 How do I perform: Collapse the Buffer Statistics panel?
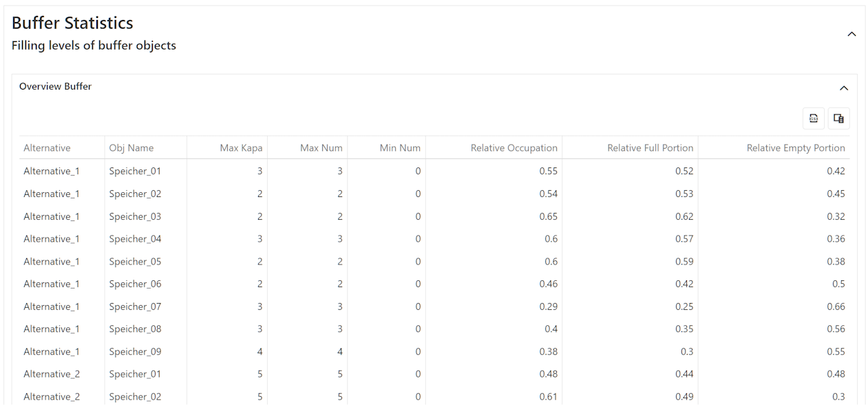(851, 33)
